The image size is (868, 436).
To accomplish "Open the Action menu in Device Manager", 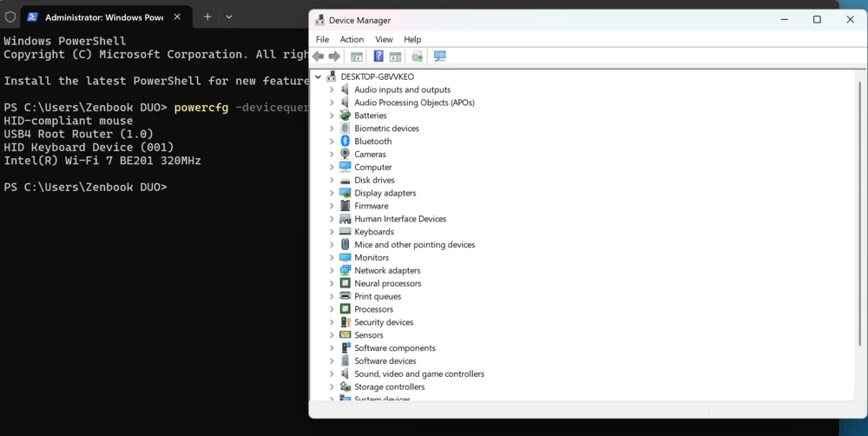I will (x=352, y=39).
